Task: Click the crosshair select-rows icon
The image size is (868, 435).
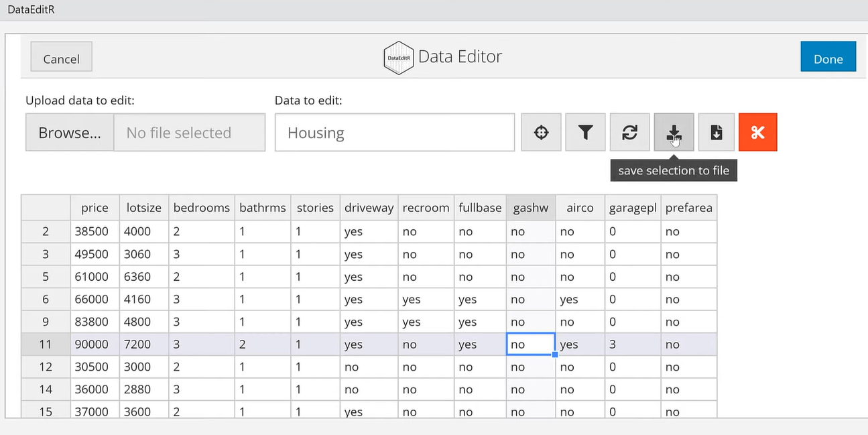Action: (541, 133)
